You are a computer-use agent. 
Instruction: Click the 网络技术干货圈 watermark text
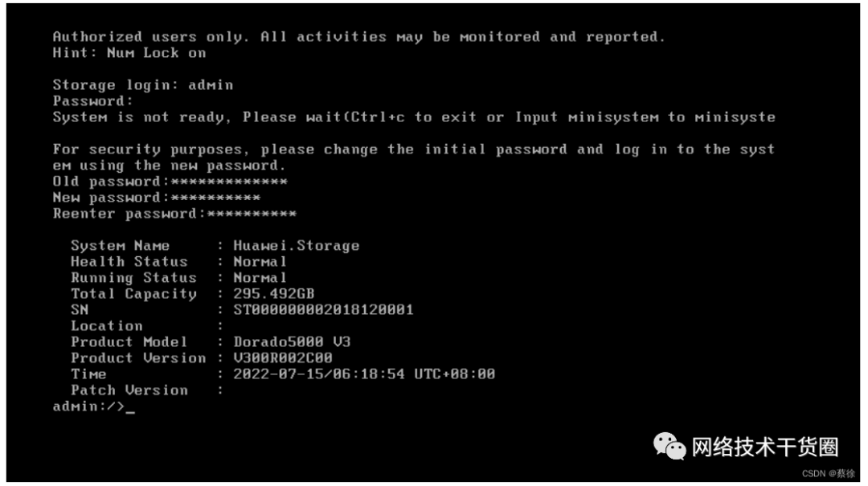coord(765,447)
